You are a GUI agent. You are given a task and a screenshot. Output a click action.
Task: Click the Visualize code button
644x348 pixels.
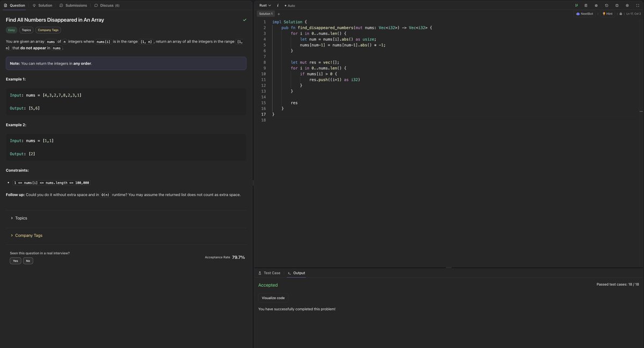point(273,298)
